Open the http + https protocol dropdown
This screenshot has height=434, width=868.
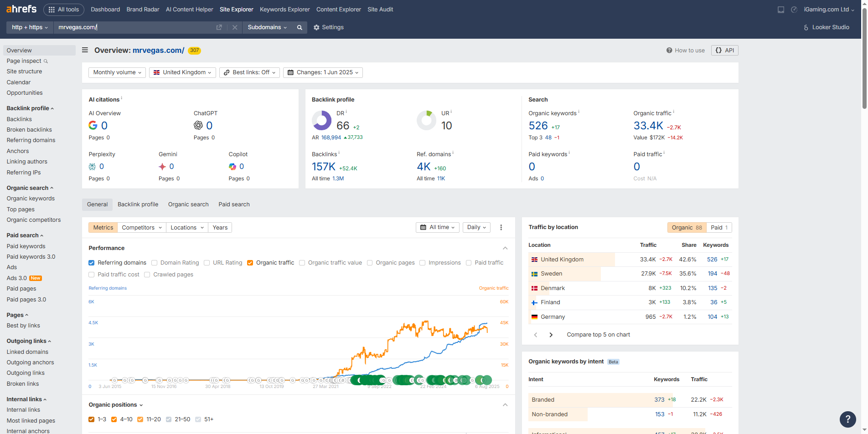tap(30, 27)
